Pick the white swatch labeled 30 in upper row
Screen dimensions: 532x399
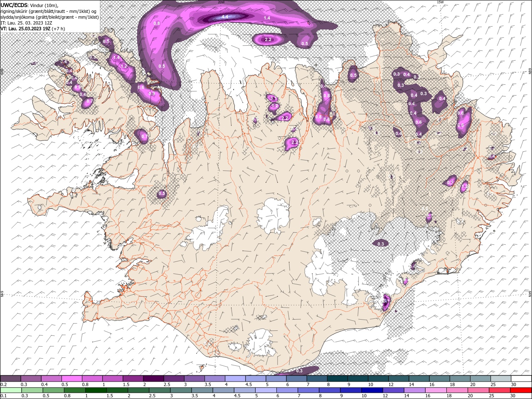[x=521, y=378]
